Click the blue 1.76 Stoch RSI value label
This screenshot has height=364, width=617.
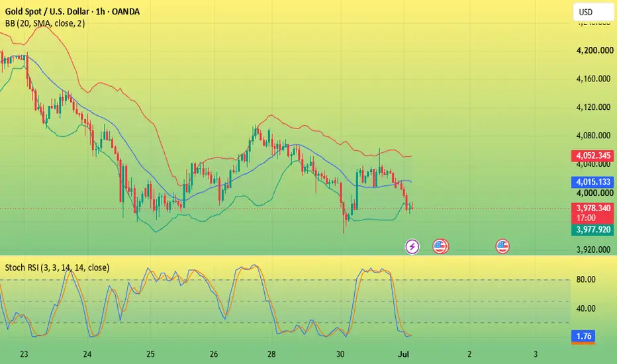click(583, 336)
